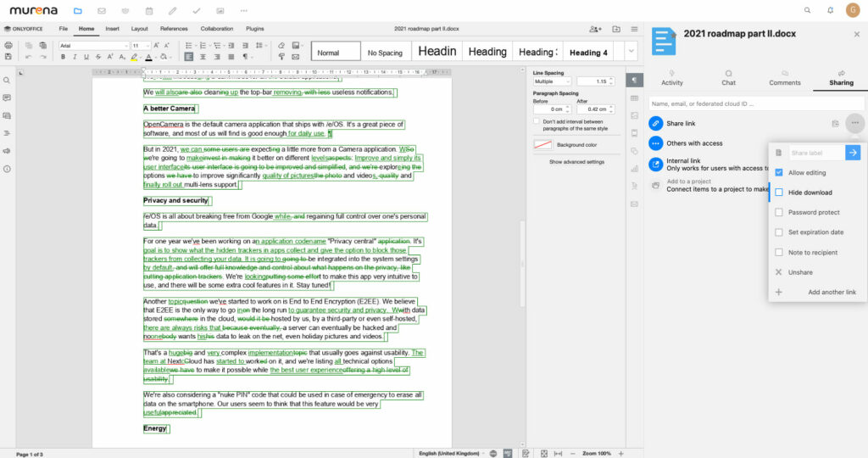Open the Calendar app in the Murena top bar

click(x=149, y=10)
